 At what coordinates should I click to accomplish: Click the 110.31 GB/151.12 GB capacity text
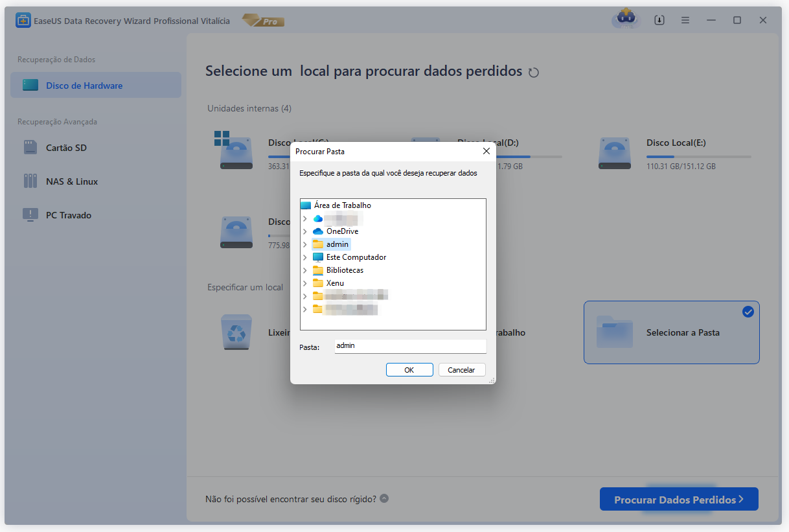pyautogui.click(x=681, y=167)
